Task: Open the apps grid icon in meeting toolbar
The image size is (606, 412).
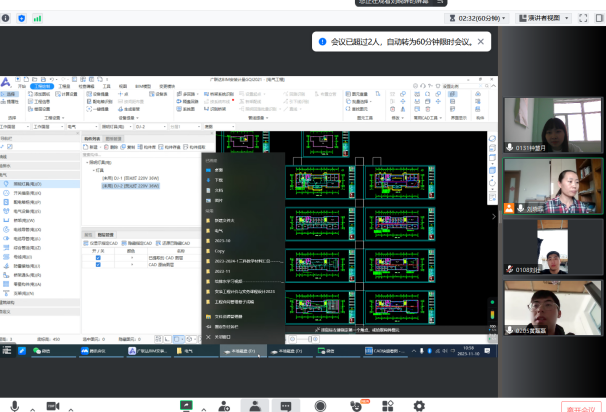Action: click(x=387, y=406)
